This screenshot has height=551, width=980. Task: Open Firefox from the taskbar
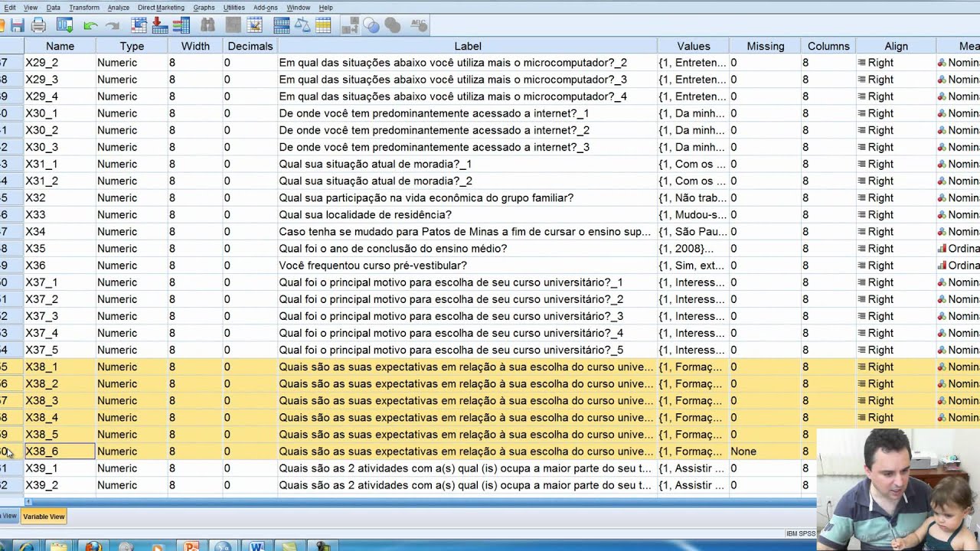93,546
